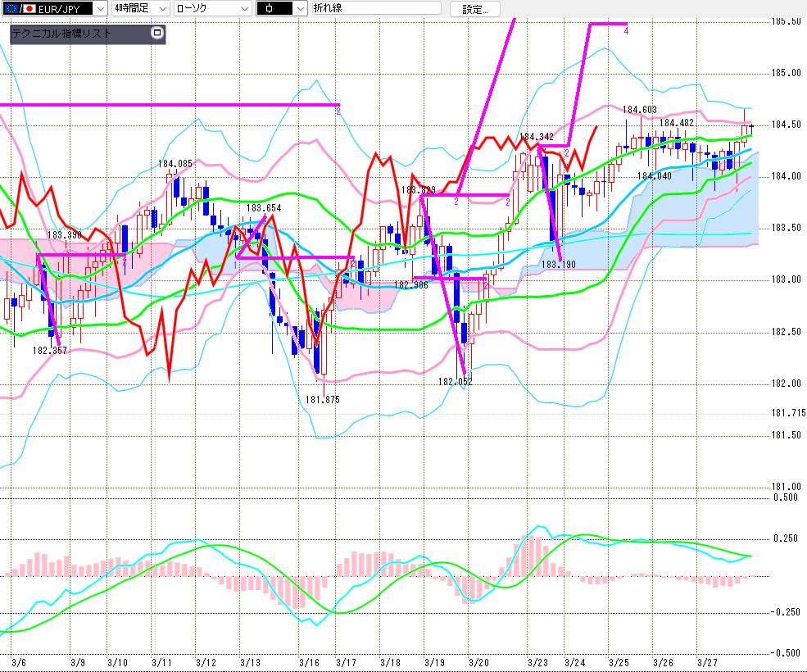Image resolution: width=807 pixels, height=672 pixels.
Task: Click the 184.085 peak price label
Action: 175,164
